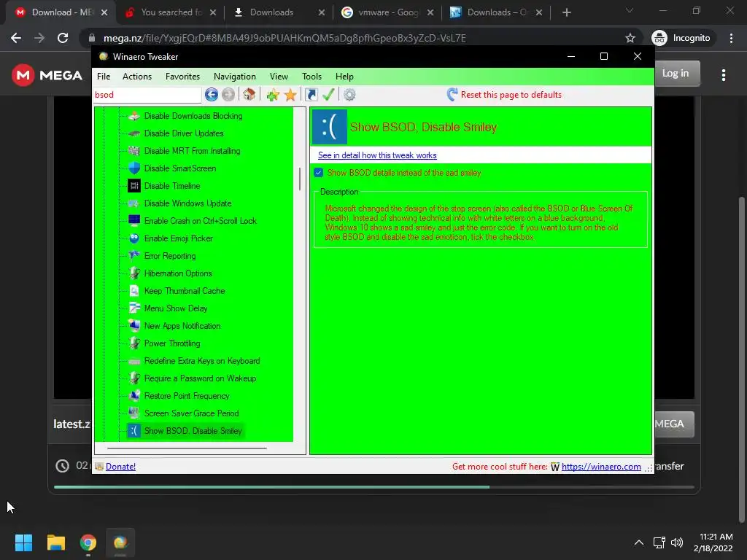Image resolution: width=747 pixels, height=560 pixels.
Task: Open the https://winaero.com link
Action: [x=601, y=467]
